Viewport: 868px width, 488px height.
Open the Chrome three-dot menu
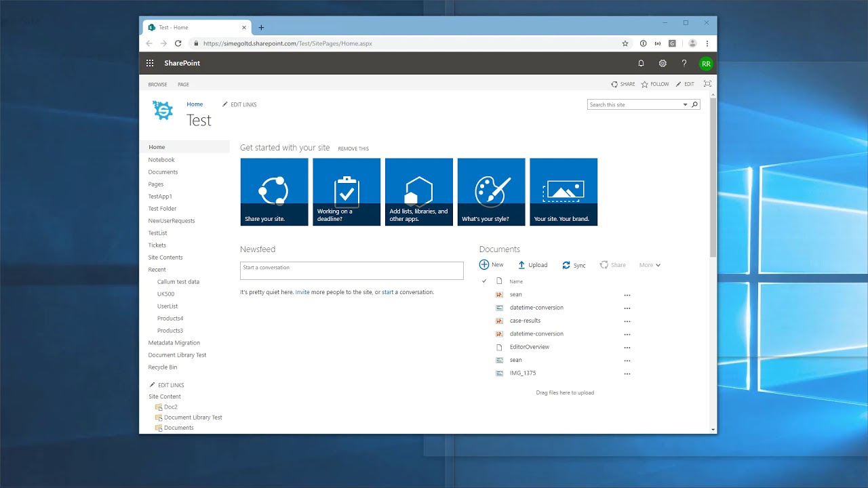(707, 43)
